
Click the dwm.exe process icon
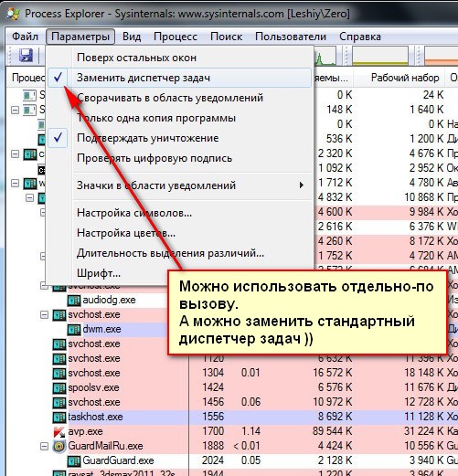pyautogui.click(x=74, y=330)
